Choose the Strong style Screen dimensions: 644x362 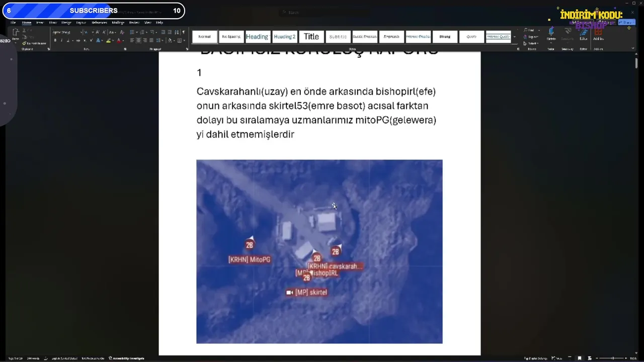(445, 37)
